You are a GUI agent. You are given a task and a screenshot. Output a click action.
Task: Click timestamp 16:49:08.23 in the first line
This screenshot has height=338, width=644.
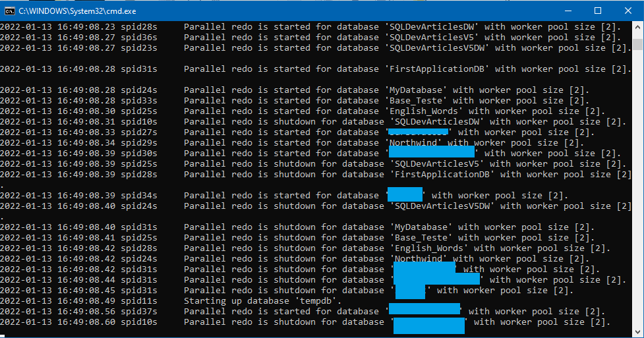pos(86,27)
